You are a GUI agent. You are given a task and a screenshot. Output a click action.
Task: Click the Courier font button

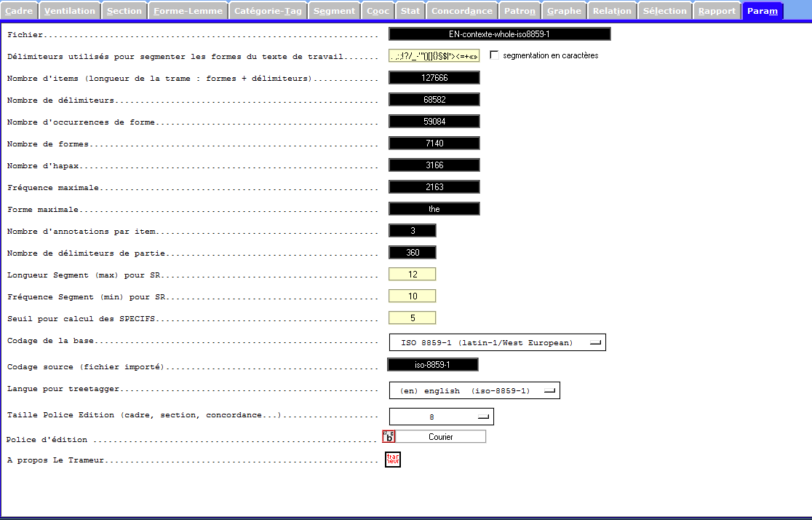pyautogui.click(x=441, y=437)
